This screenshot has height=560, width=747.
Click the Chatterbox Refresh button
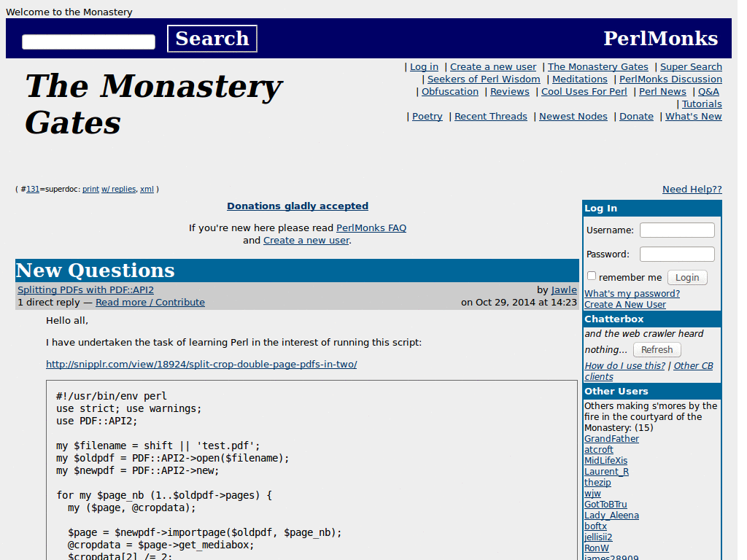tap(657, 349)
